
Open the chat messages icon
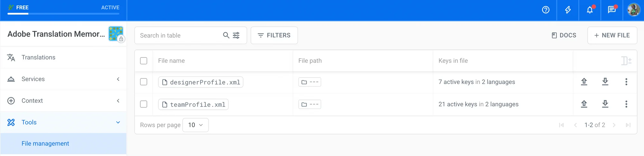pyautogui.click(x=611, y=10)
